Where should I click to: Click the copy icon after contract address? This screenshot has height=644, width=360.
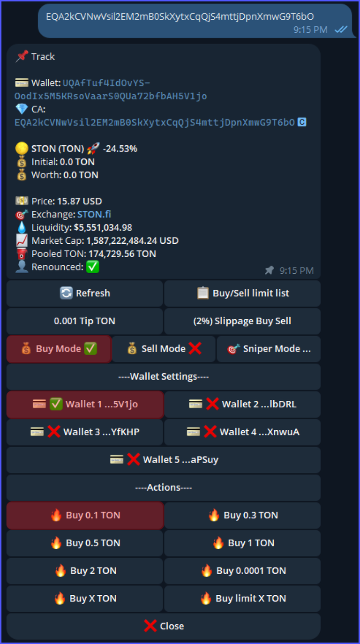(x=302, y=122)
